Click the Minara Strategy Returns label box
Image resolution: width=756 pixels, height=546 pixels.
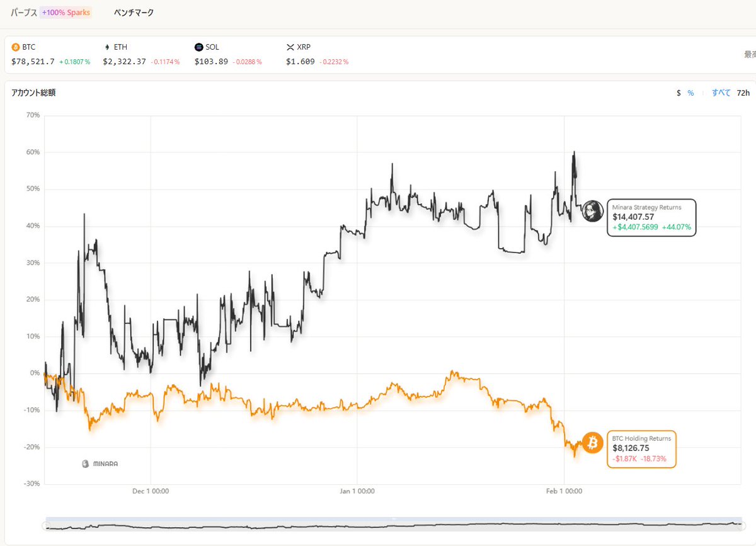pos(651,217)
